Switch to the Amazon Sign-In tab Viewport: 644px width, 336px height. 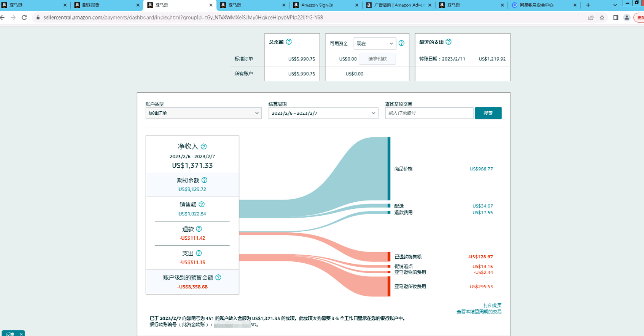point(325,5)
